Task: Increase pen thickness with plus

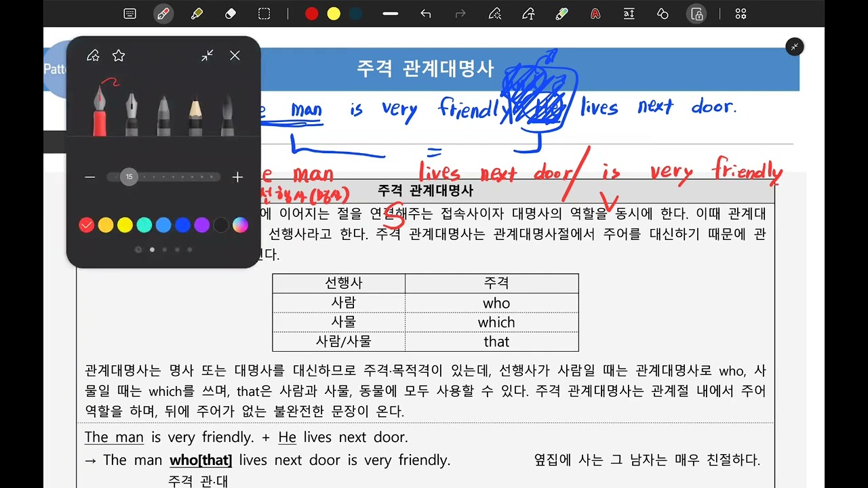Action: (x=237, y=177)
